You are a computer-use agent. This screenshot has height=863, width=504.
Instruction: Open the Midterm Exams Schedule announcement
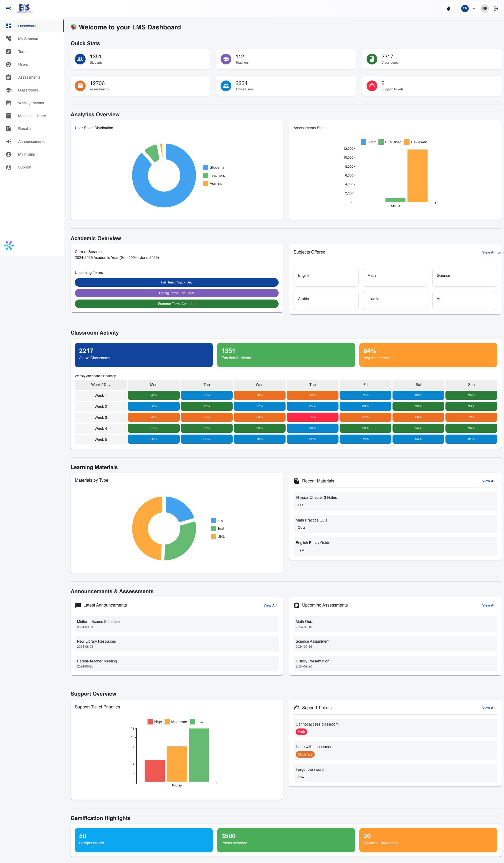tap(98, 622)
